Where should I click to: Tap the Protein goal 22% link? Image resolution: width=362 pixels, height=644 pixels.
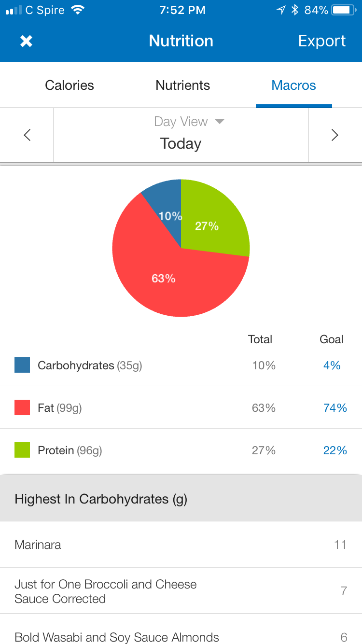(335, 450)
